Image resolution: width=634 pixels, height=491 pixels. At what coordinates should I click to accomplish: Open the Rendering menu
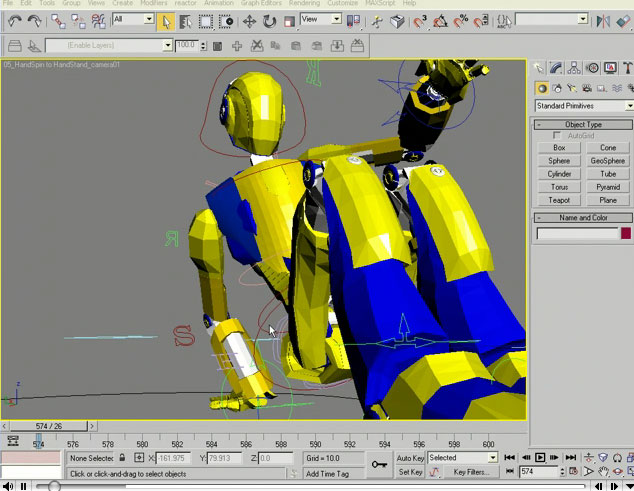304,4
